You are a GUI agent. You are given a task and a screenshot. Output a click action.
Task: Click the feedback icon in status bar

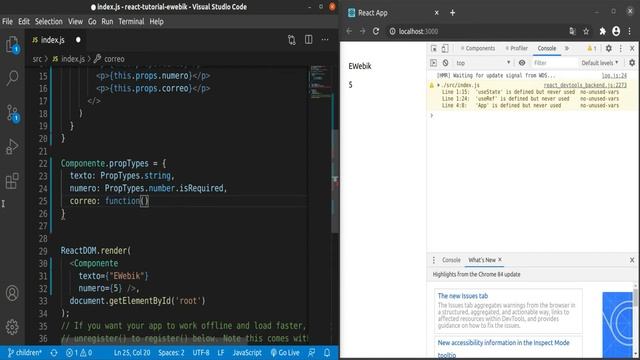click(311, 353)
